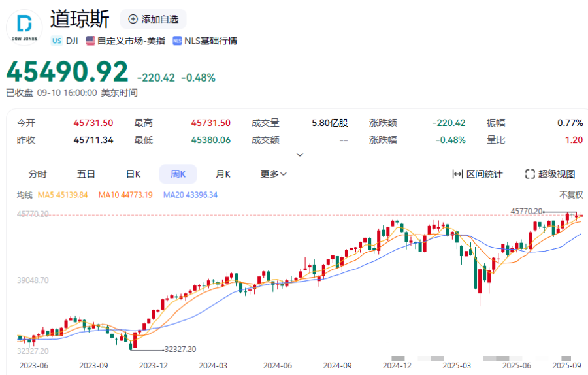Click the 超级视图 fullscreen icon

tap(530, 174)
